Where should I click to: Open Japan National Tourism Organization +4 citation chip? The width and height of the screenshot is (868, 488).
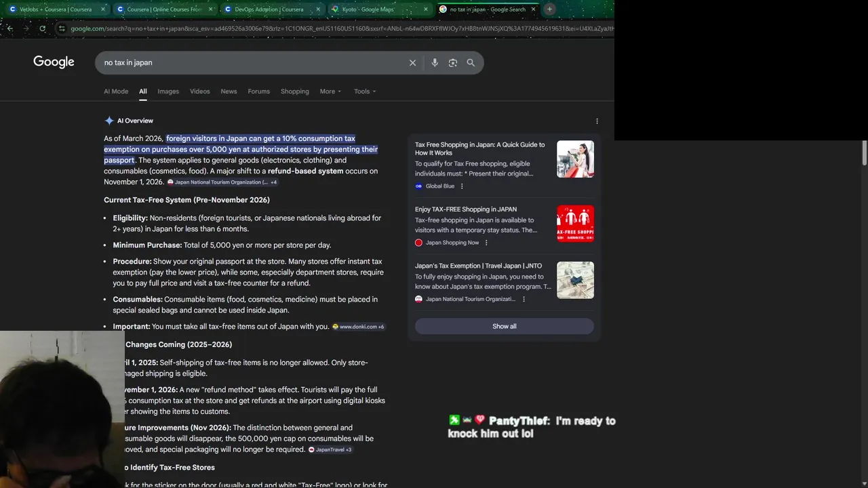(222, 182)
